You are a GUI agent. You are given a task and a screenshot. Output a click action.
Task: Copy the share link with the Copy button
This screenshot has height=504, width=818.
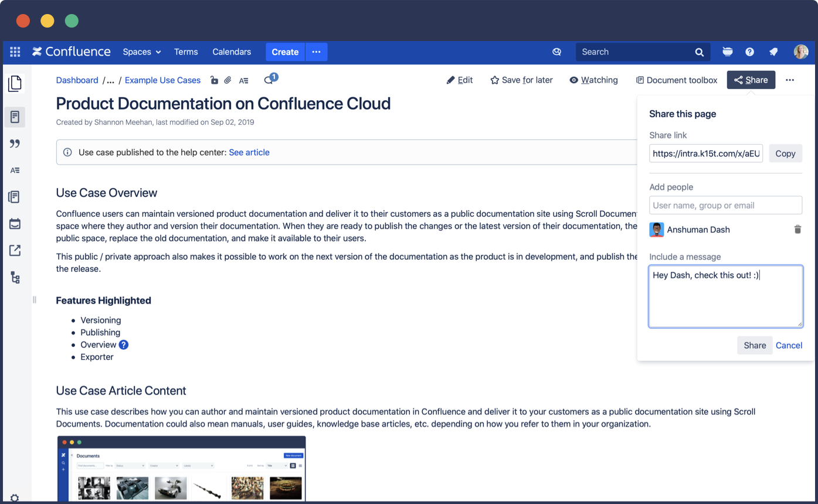(785, 153)
